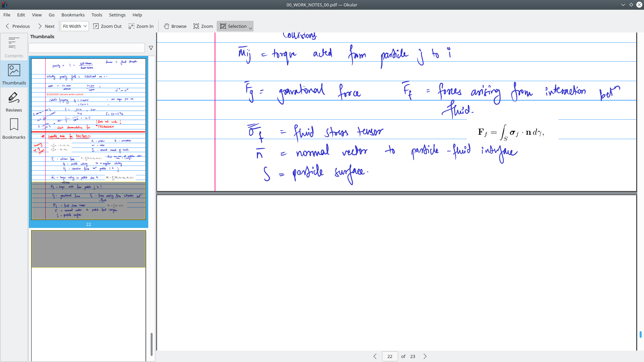Open the Fit Width zoom dropdown

coord(74,26)
